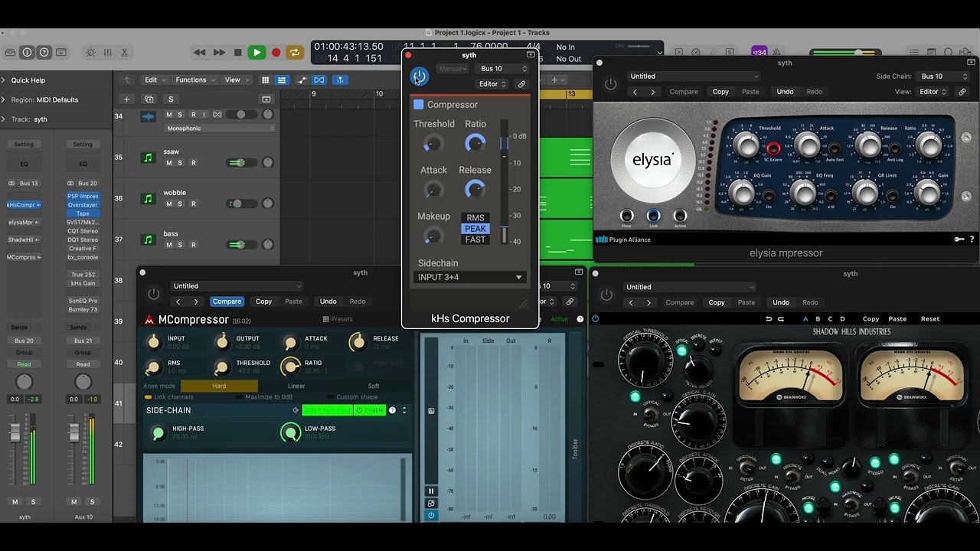This screenshot has height=551, width=980.
Task: Open Bus 10 side chain menu in kHs window
Action: pos(502,69)
